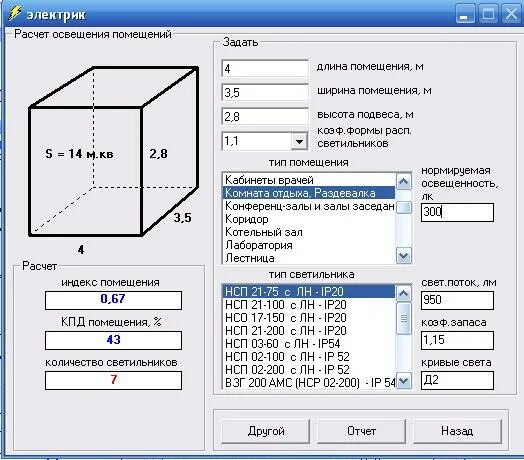The width and height of the screenshot is (524, 460).
Task: Minimize the электрик window
Action: pyautogui.click(x=465, y=14)
